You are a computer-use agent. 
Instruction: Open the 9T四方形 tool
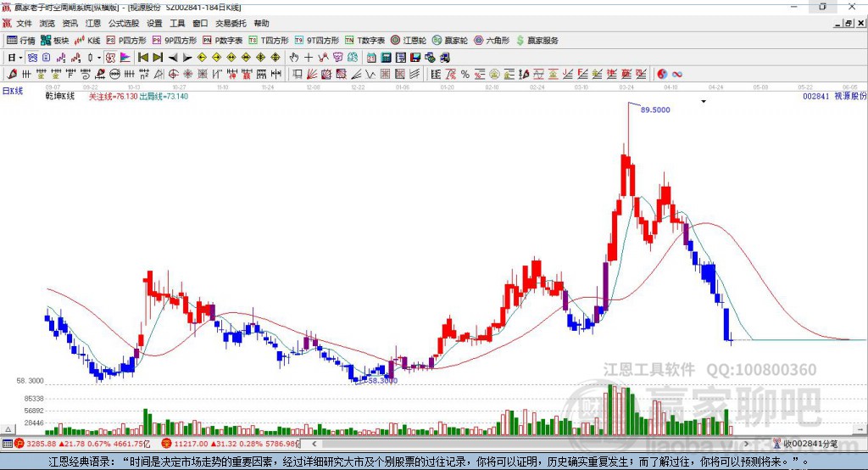tap(317, 41)
